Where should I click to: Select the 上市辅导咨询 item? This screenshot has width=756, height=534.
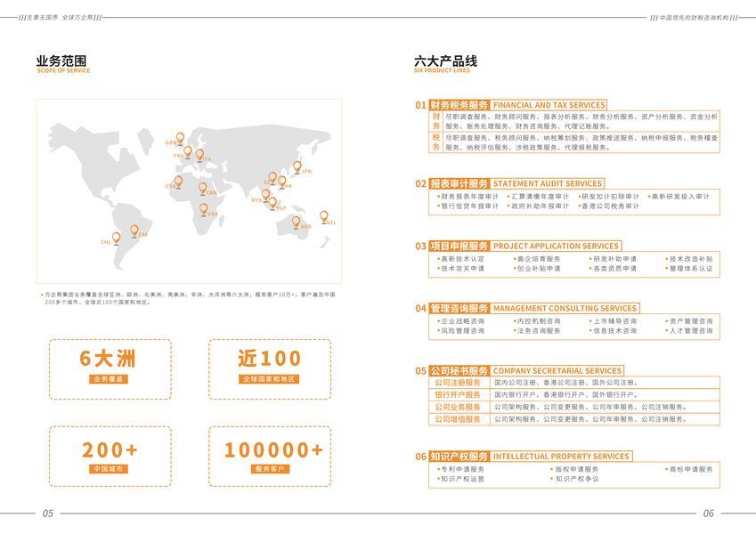coord(613,321)
